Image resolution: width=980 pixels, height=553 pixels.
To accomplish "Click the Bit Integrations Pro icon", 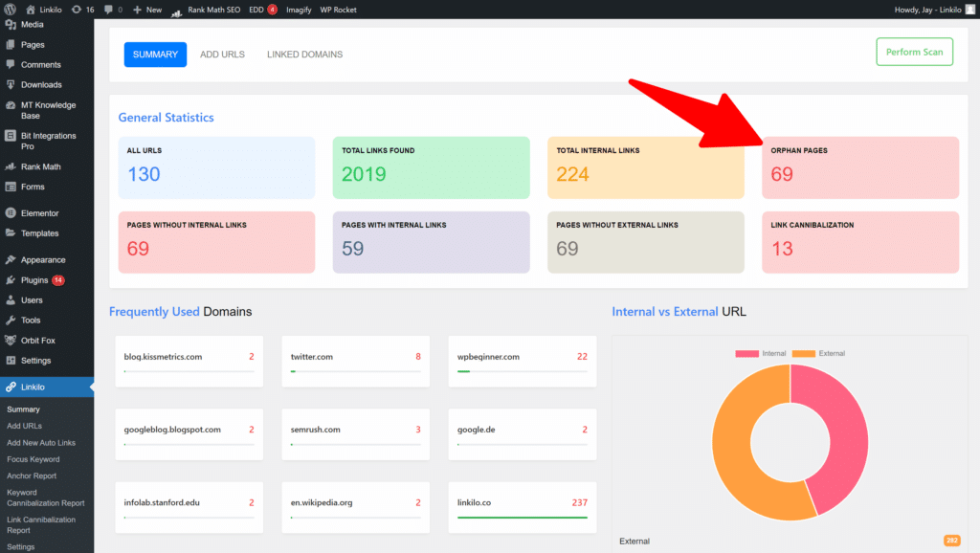I will 11,136.
